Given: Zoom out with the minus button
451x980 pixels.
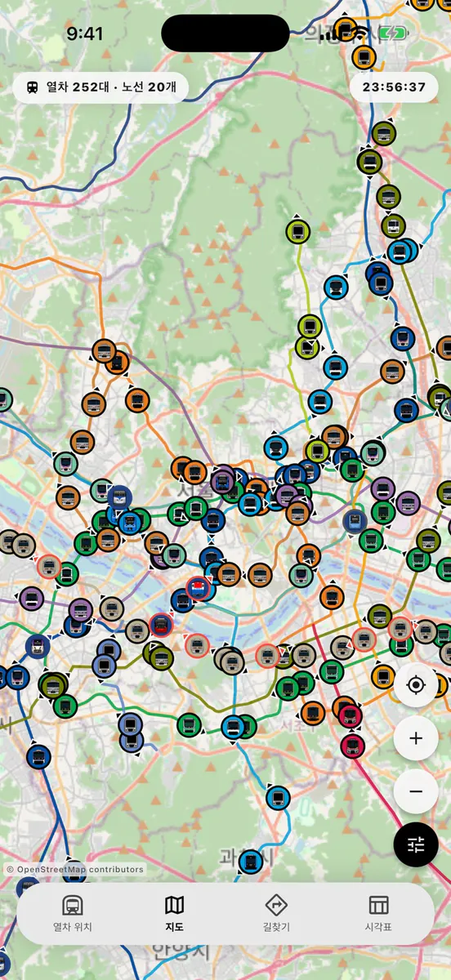Looking at the screenshot, I should pos(416,791).
